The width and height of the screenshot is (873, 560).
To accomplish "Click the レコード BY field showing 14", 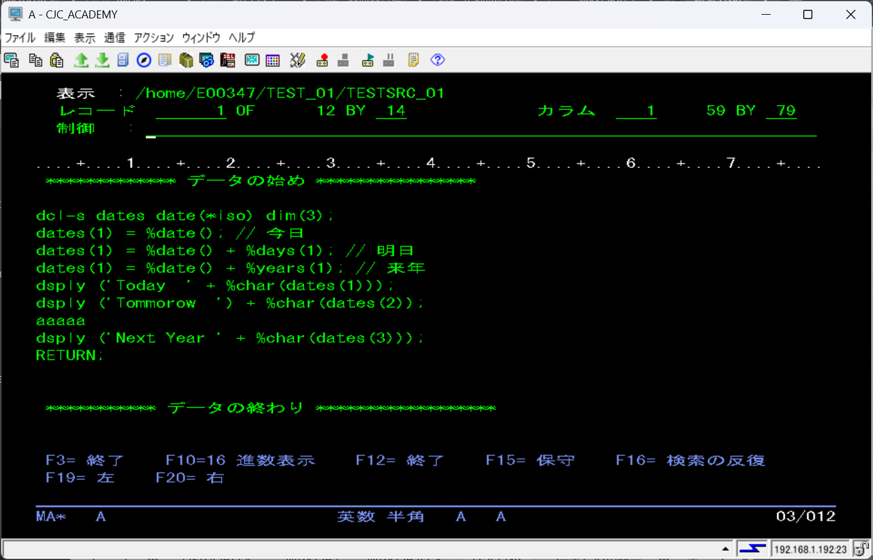I will tap(391, 111).
